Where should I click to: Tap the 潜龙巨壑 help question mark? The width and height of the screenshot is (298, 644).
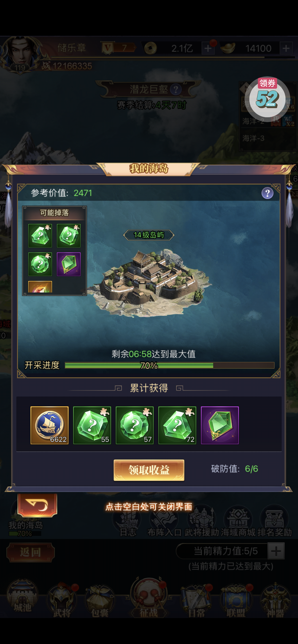click(176, 90)
